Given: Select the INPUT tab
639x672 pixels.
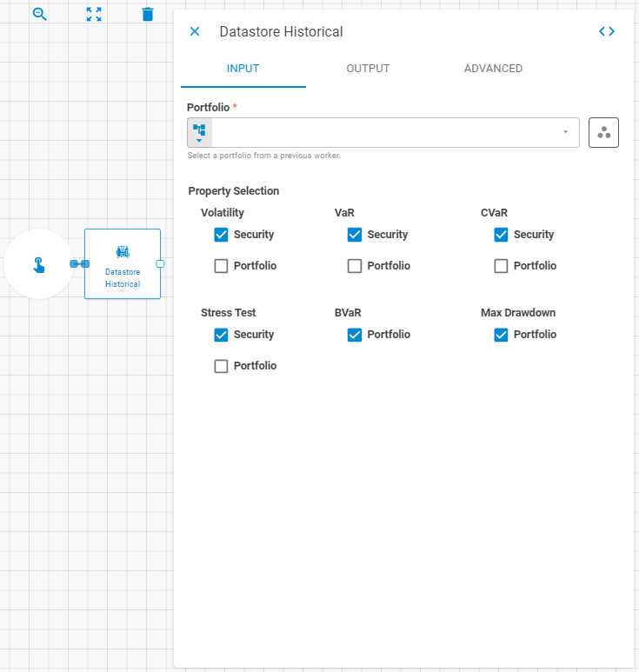Looking at the screenshot, I should tap(243, 69).
